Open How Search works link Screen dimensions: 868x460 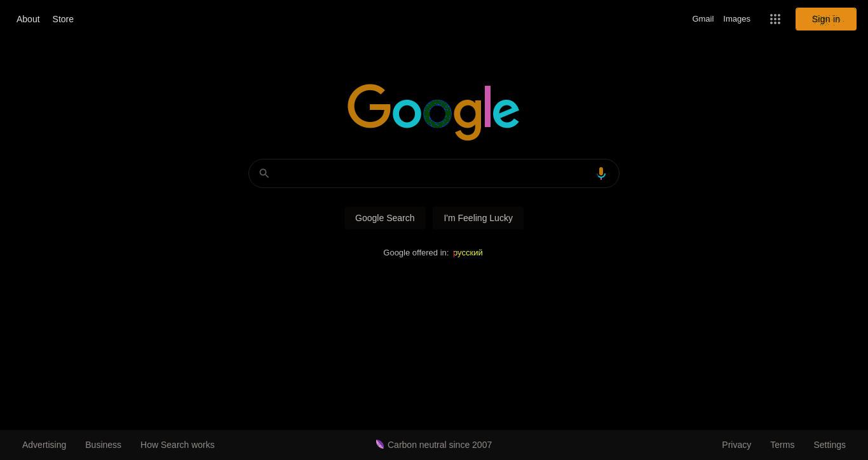(177, 445)
